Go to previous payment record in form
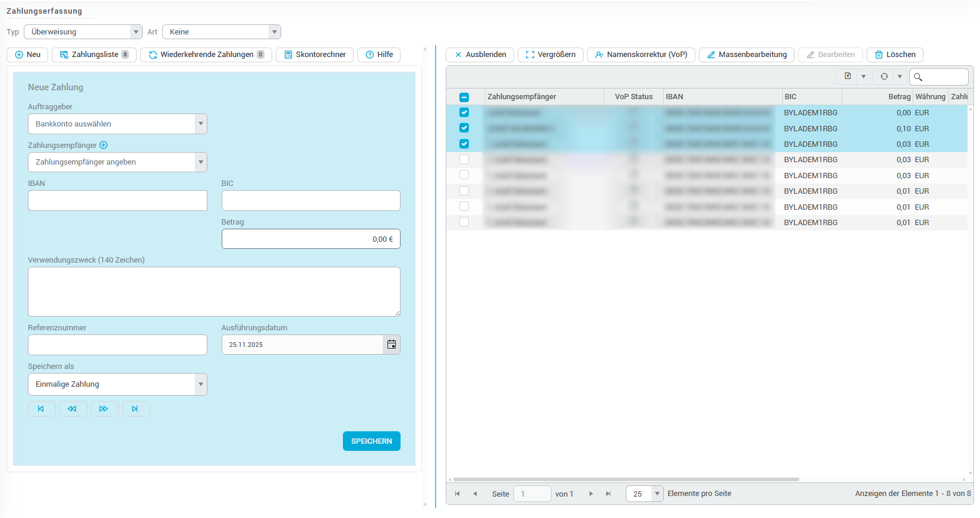 click(x=73, y=409)
